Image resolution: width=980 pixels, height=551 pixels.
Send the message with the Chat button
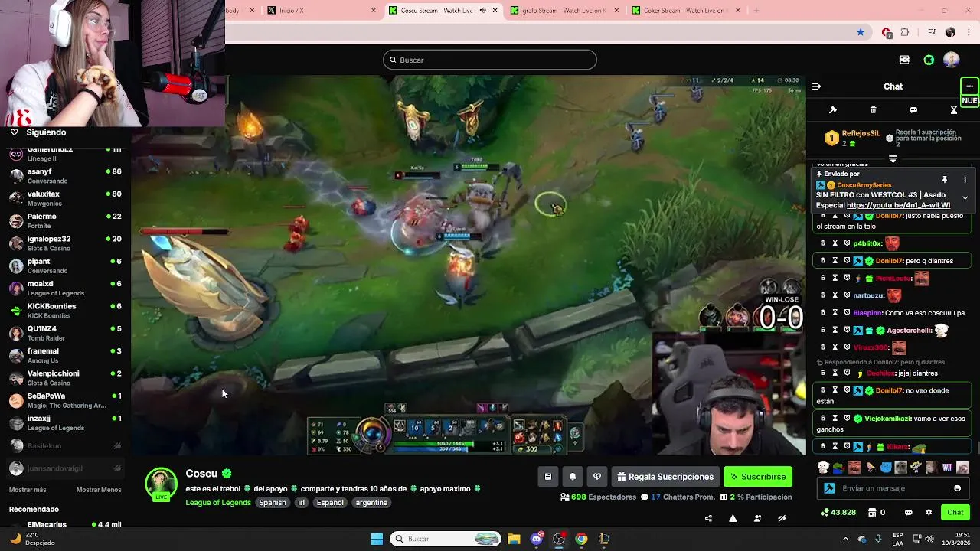(x=955, y=512)
